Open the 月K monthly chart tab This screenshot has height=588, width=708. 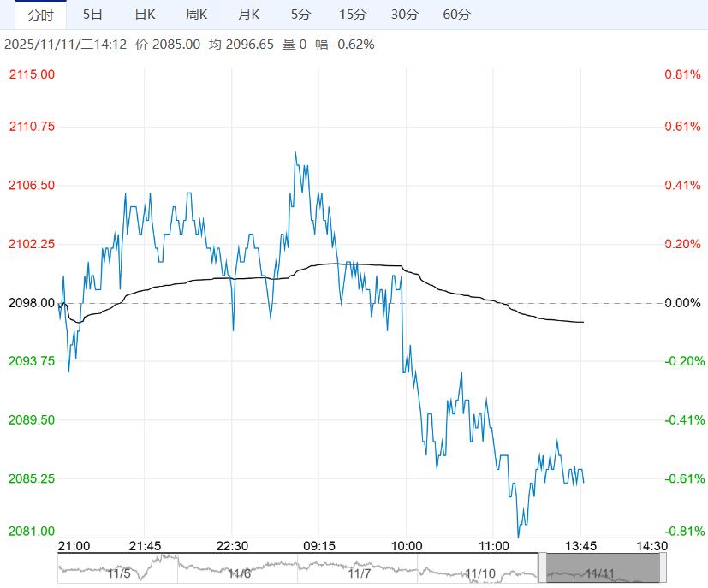coord(248,15)
